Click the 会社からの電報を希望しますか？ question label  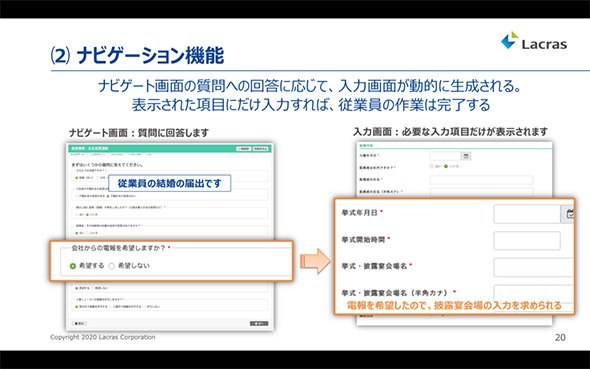click(119, 248)
